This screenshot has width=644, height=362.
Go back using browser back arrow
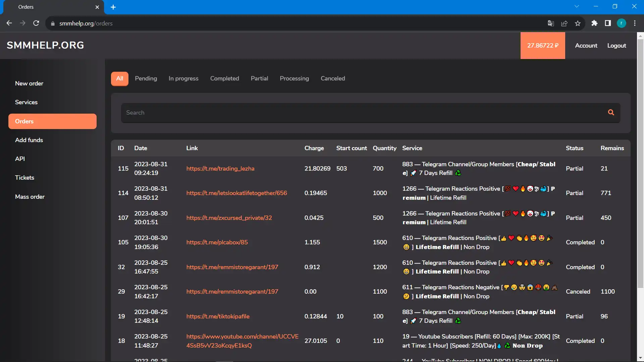tap(9, 23)
